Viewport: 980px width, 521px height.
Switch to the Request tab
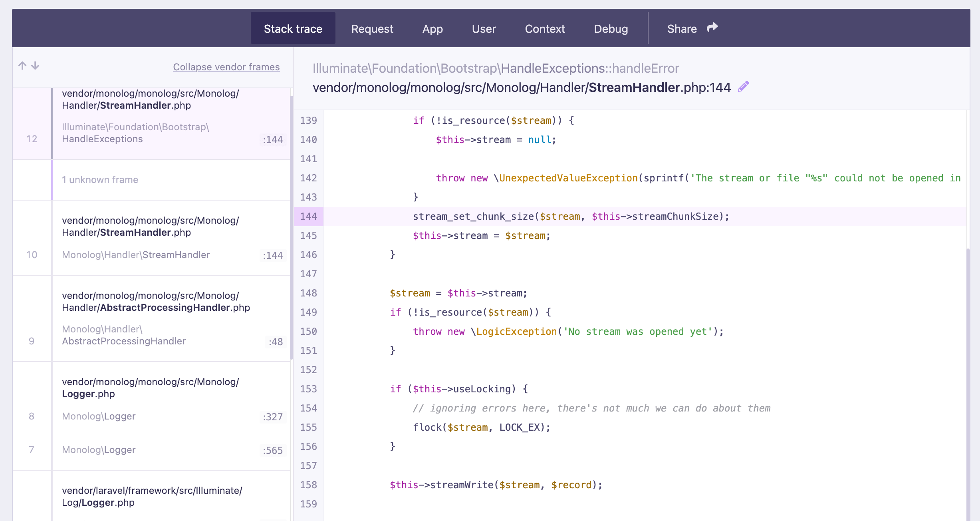372,28
